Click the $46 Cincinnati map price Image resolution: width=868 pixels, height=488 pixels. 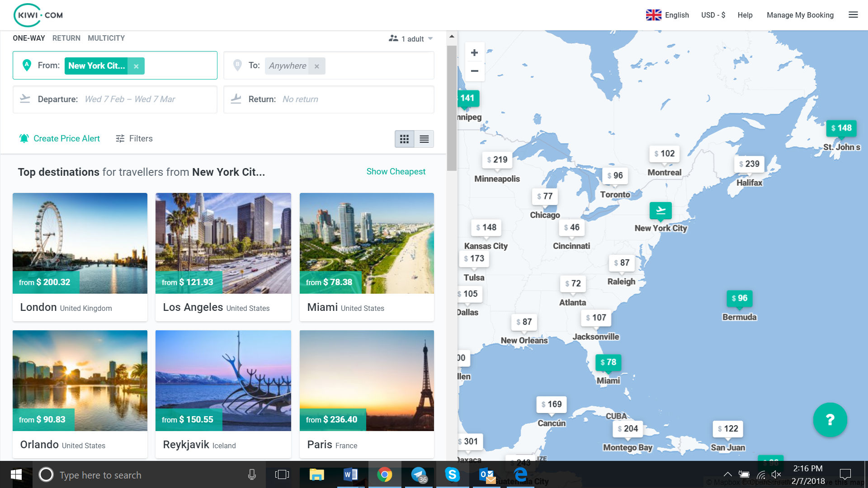[571, 228]
